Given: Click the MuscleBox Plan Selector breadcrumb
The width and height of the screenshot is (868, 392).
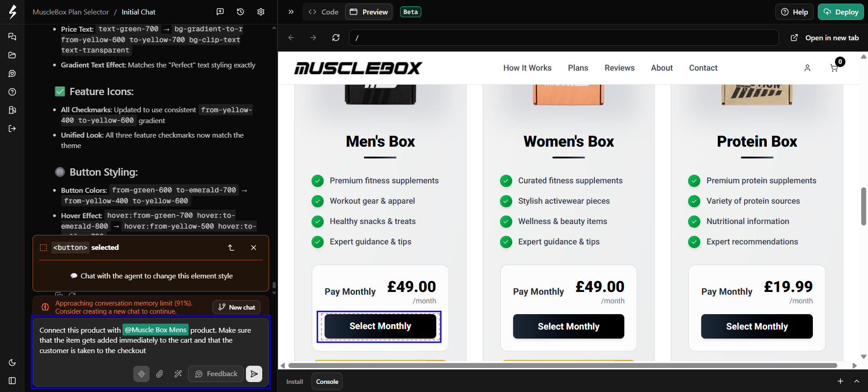Looking at the screenshot, I should pos(71,12).
